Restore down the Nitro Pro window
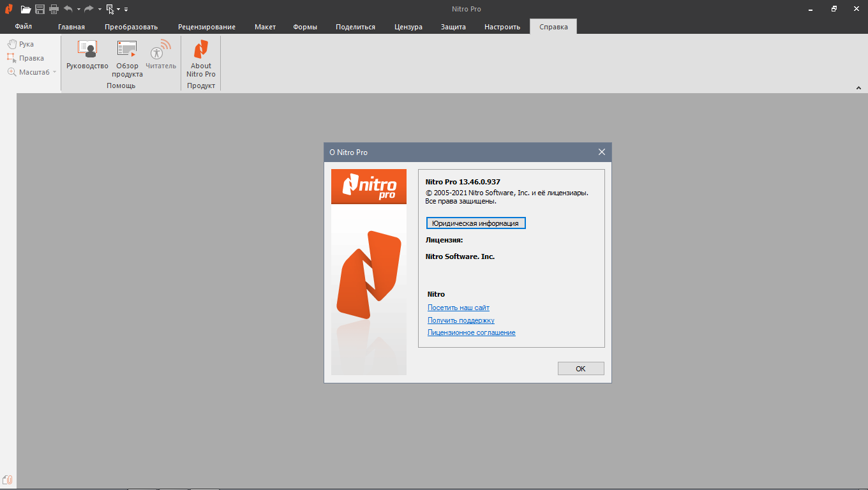Image resolution: width=868 pixels, height=490 pixels. 834,9
